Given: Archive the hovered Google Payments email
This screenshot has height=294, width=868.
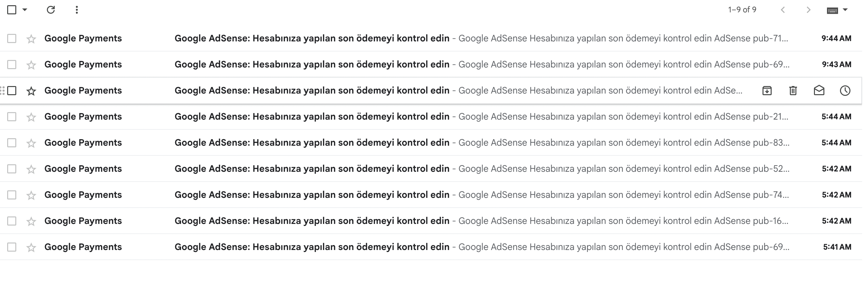Looking at the screenshot, I should [767, 90].
